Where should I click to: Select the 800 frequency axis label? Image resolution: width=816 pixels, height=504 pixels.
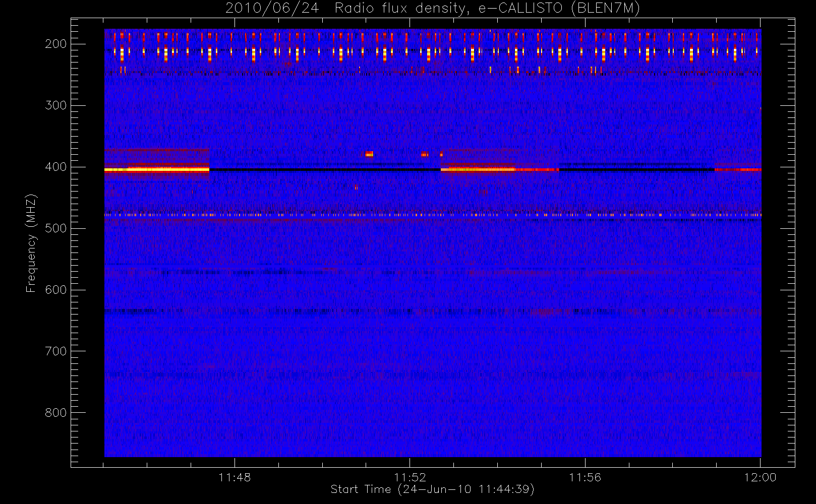pyautogui.click(x=55, y=413)
